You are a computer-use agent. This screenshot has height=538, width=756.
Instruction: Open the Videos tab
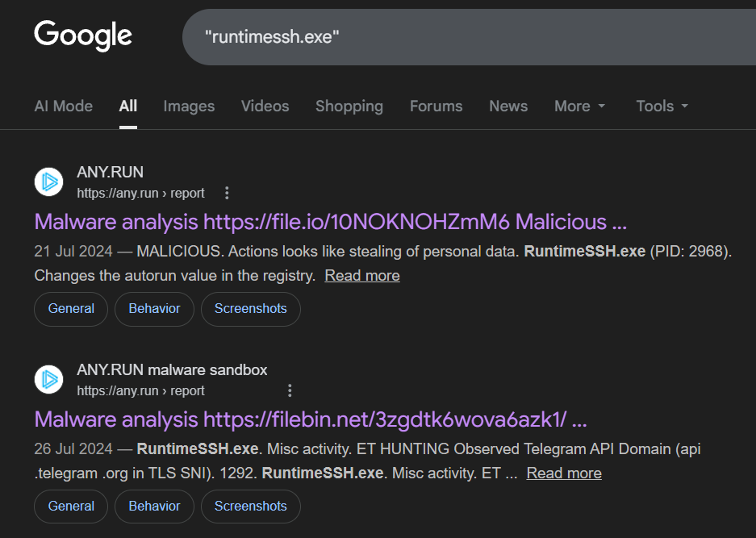pos(265,106)
